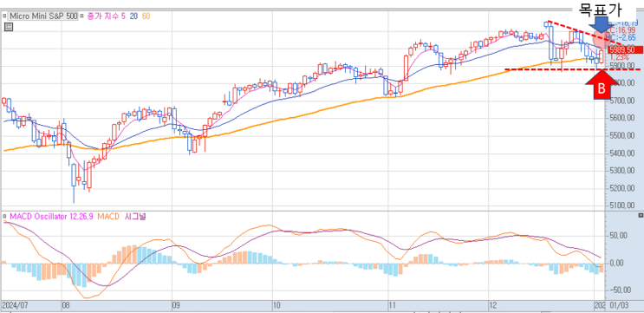Click the 12 month marker on date axis

[493, 305]
